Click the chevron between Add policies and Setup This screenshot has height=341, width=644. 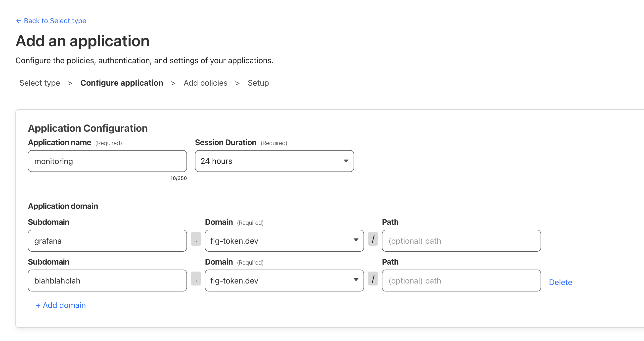[237, 83]
